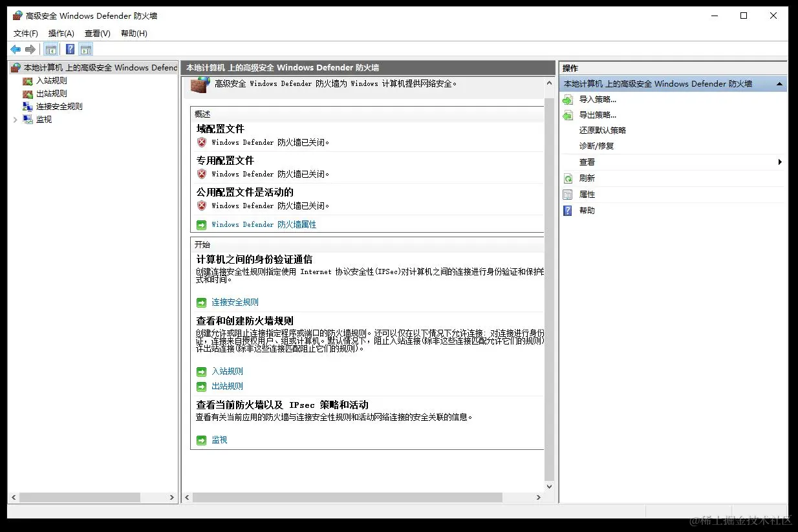Click the red shield icon under 专用配置文件
This screenshot has width=798, height=532.
point(202,174)
